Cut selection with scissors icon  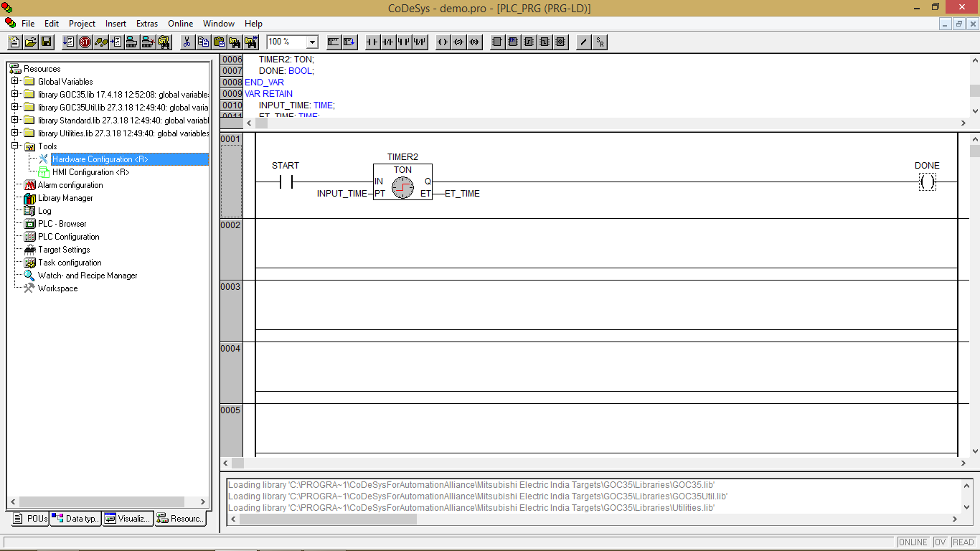(187, 42)
